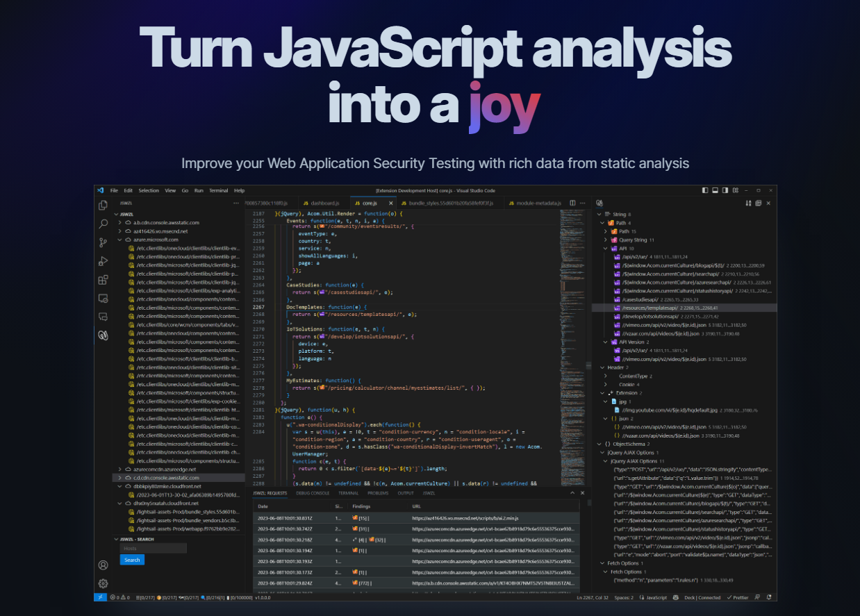Screen dimensions: 860x616
Task: Open the Run and Debug activity icon
Action: pos(103,261)
